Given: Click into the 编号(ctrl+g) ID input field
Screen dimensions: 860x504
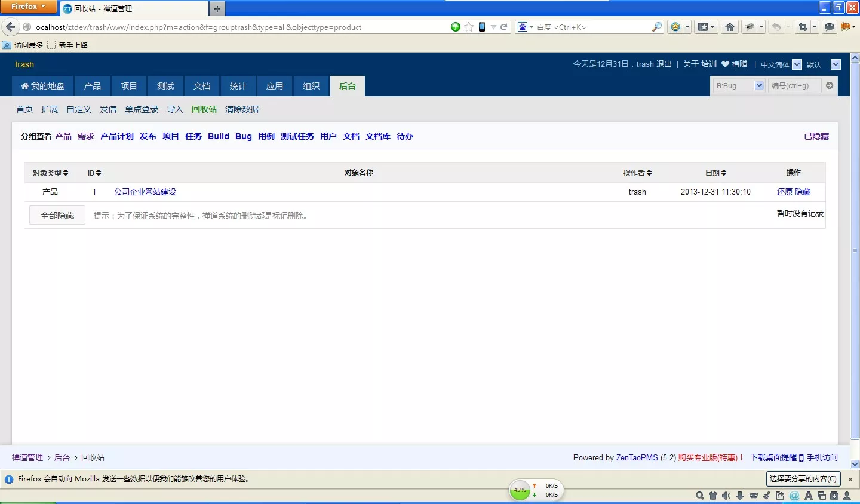Looking at the screenshot, I should (794, 85).
